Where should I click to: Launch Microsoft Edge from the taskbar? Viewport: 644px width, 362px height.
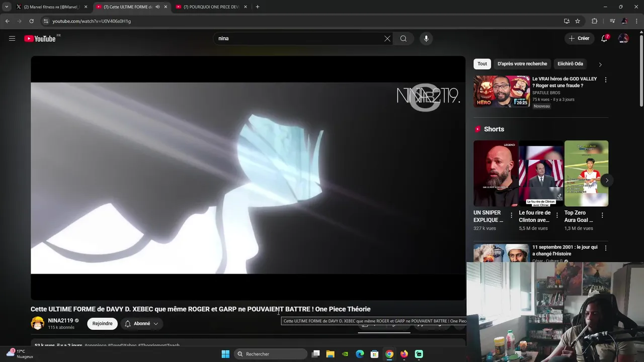pyautogui.click(x=360, y=354)
